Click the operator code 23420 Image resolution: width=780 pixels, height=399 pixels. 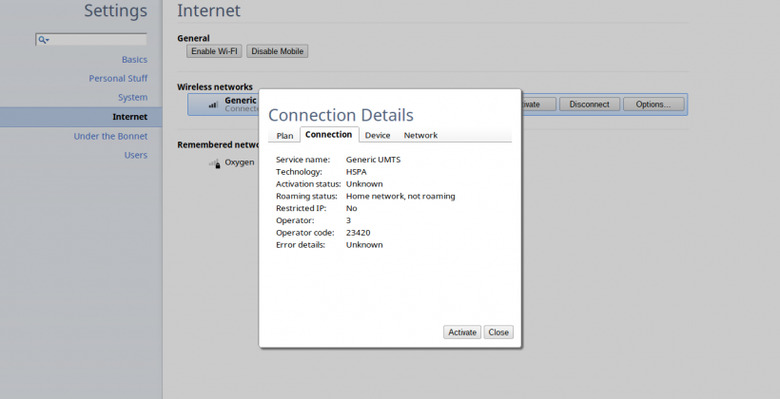click(358, 233)
